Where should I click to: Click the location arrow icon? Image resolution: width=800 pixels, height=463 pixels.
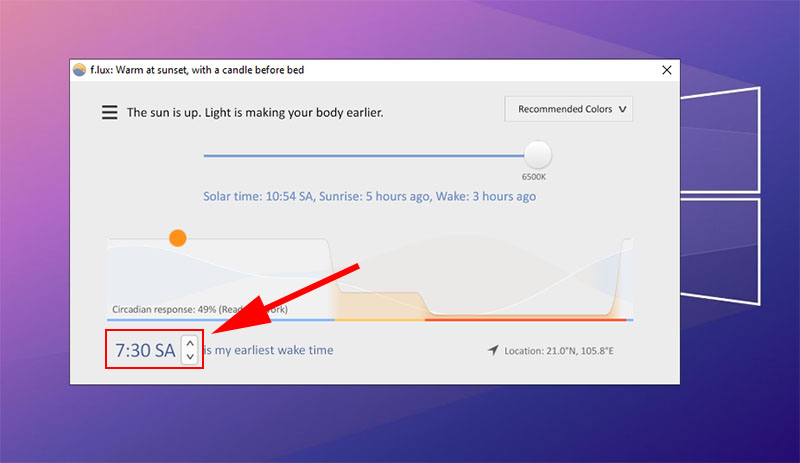click(493, 350)
